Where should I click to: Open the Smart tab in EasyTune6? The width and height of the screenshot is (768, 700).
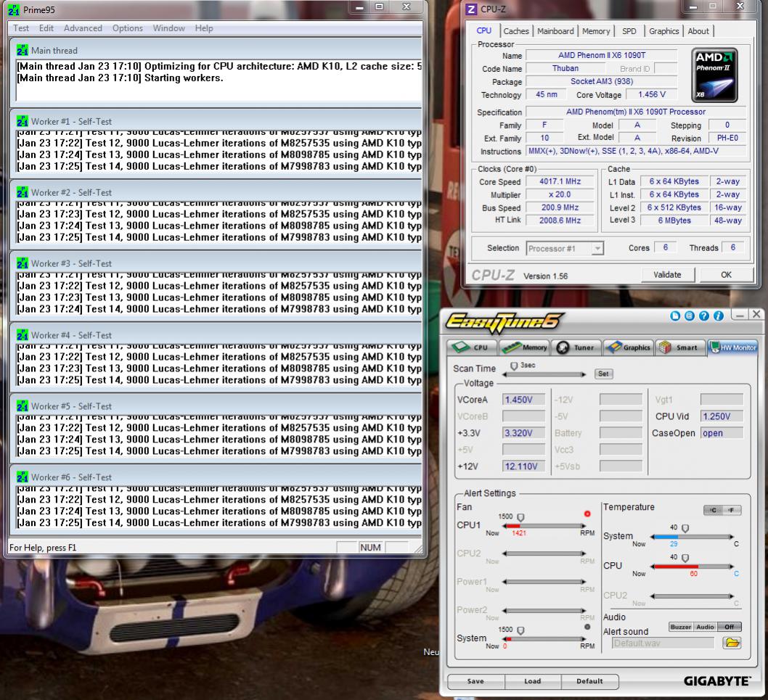pos(680,347)
